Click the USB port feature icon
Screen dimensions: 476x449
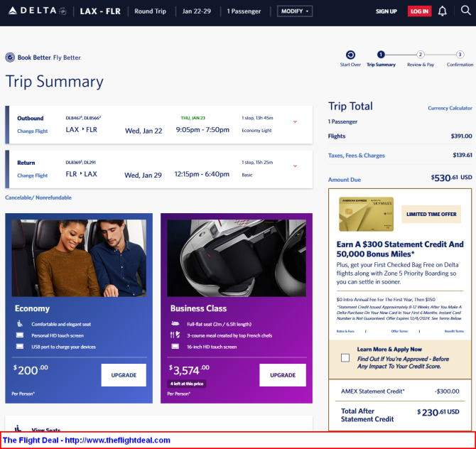coord(20,347)
